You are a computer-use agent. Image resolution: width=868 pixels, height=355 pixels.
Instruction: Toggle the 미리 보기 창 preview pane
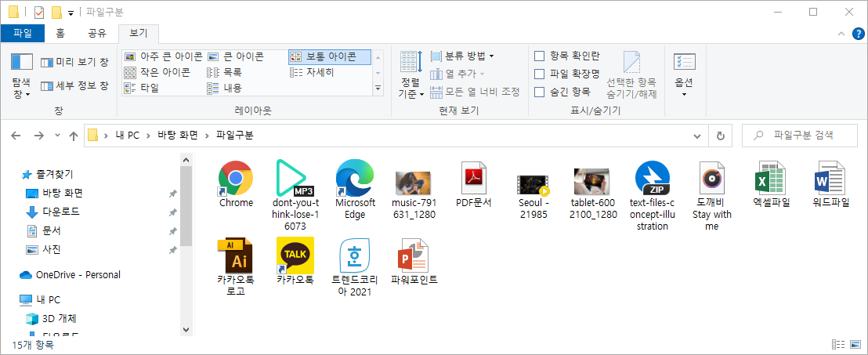point(74,62)
